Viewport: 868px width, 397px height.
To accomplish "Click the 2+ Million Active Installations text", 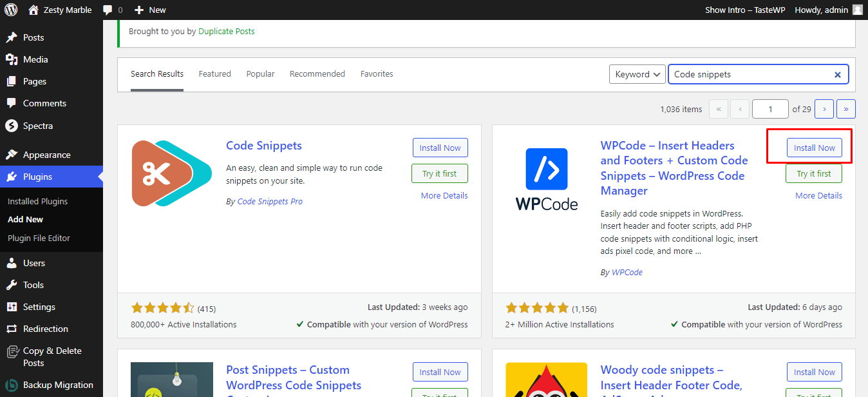I will 560,324.
